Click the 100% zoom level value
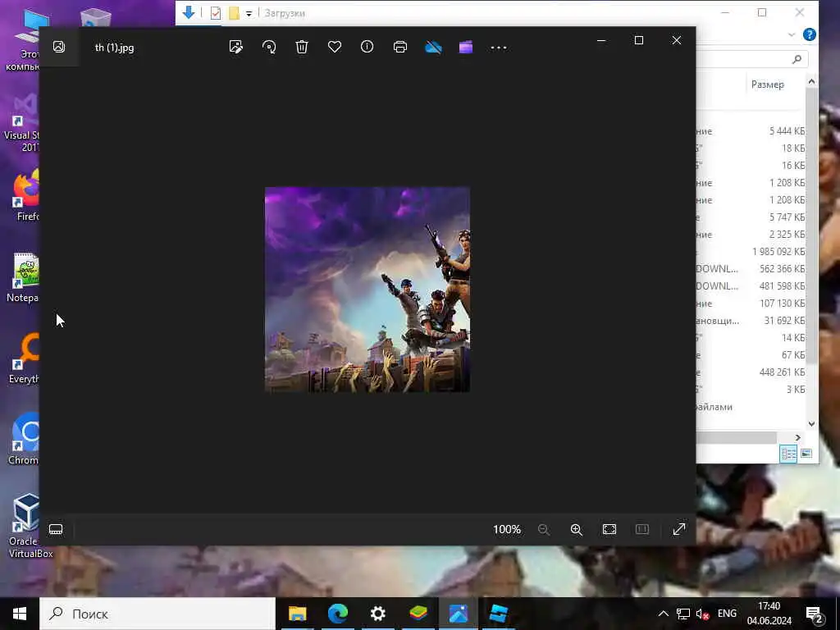Image resolution: width=840 pixels, height=630 pixels. pyautogui.click(x=507, y=529)
